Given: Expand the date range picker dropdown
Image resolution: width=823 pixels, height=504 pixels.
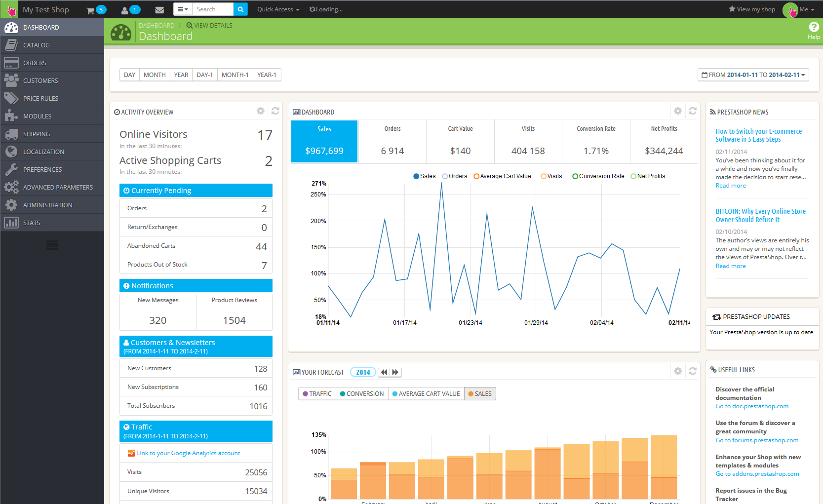Looking at the screenshot, I should point(753,75).
